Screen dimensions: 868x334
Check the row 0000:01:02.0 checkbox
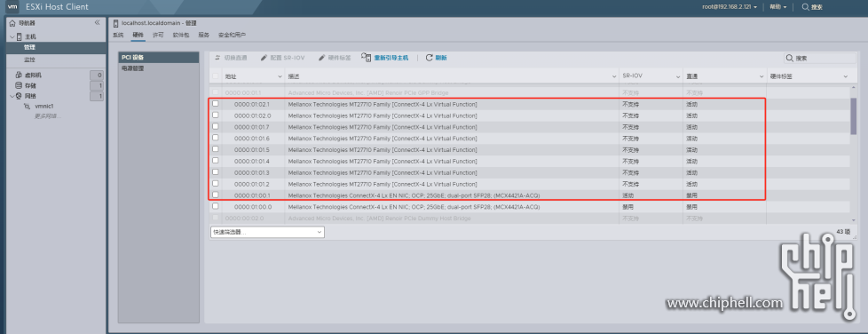tap(216, 115)
